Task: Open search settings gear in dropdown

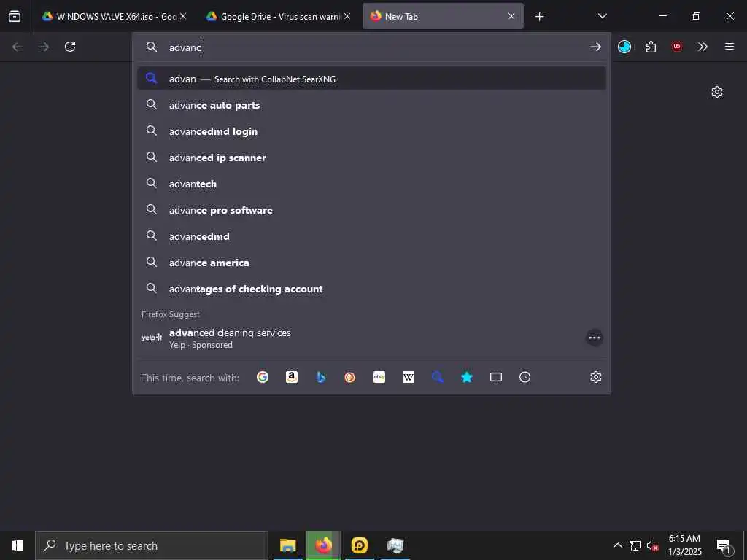Action: [595, 377]
